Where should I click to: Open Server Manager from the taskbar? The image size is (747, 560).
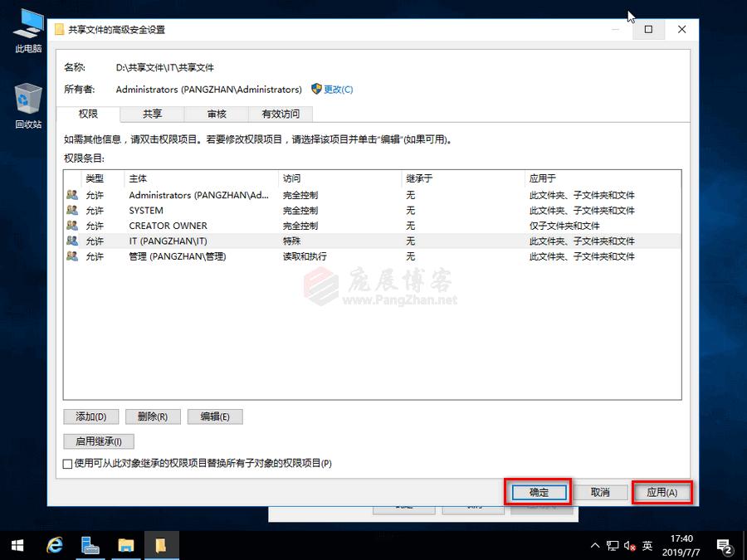(90, 545)
